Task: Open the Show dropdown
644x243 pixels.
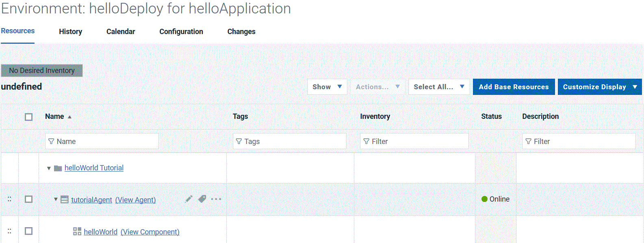Action: pyautogui.click(x=327, y=87)
